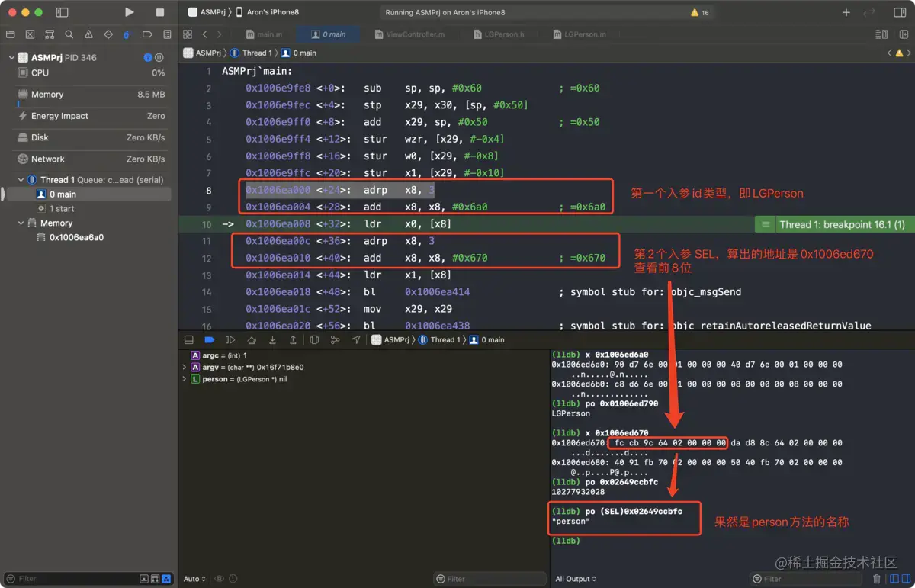Select memory address 0x1006ea6a0 item
Image resolution: width=915 pixels, height=588 pixels.
point(76,237)
